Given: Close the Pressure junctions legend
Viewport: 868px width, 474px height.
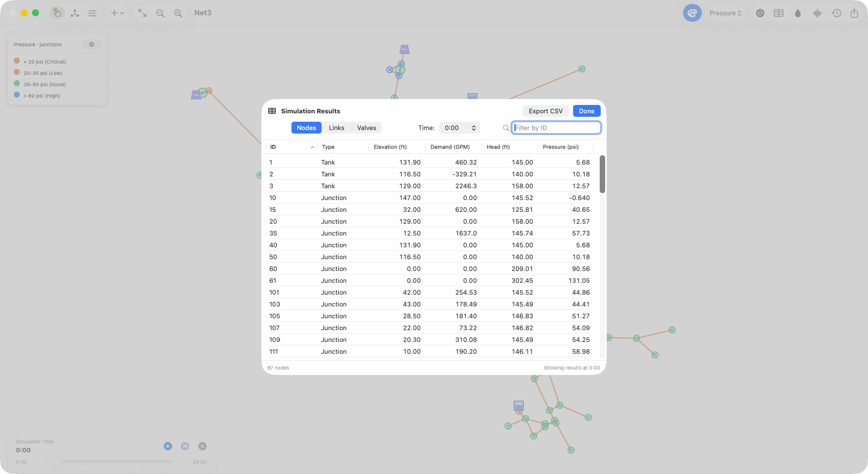Looking at the screenshot, I should [92, 44].
